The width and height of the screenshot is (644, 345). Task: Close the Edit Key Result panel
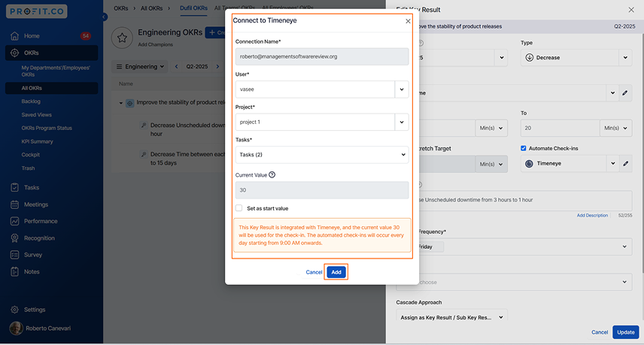tap(631, 10)
